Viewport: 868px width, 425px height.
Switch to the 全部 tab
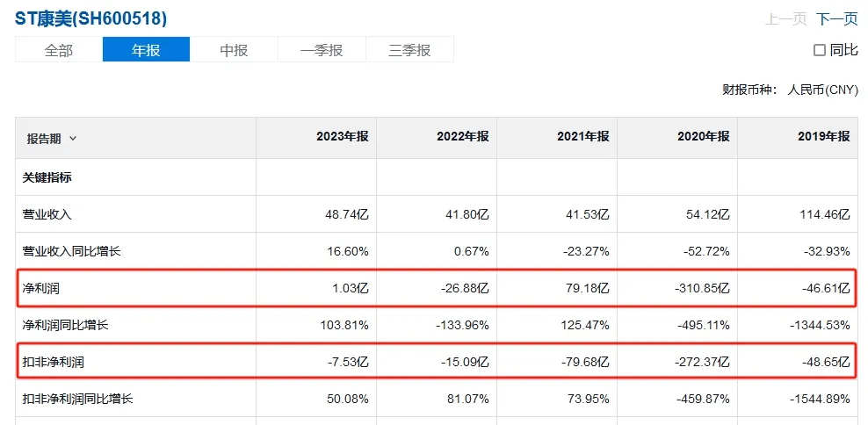[x=59, y=50]
